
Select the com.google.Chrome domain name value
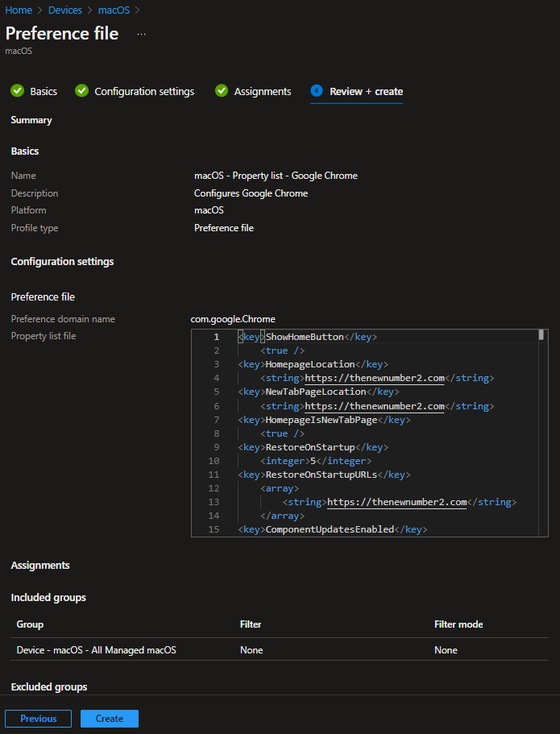[x=233, y=319]
